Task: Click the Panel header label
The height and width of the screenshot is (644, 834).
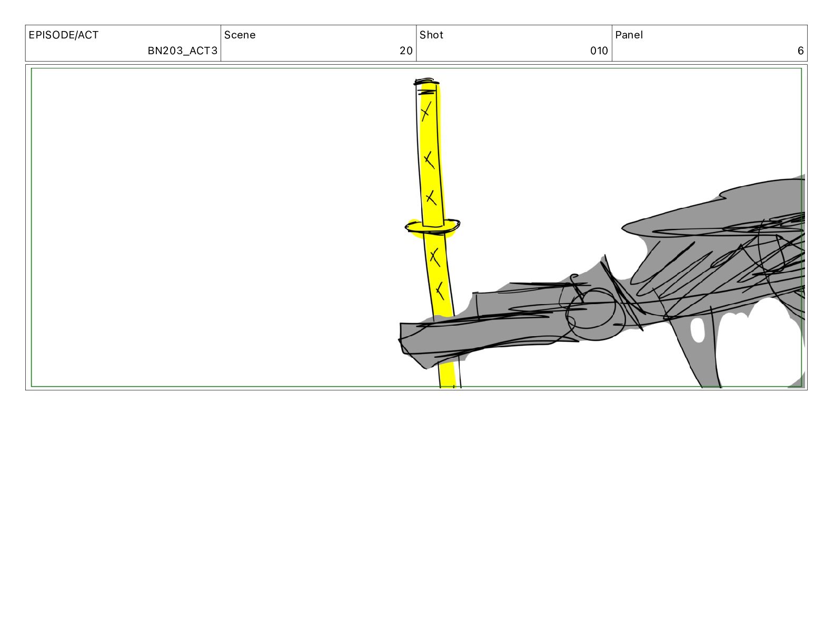Action: (x=629, y=35)
